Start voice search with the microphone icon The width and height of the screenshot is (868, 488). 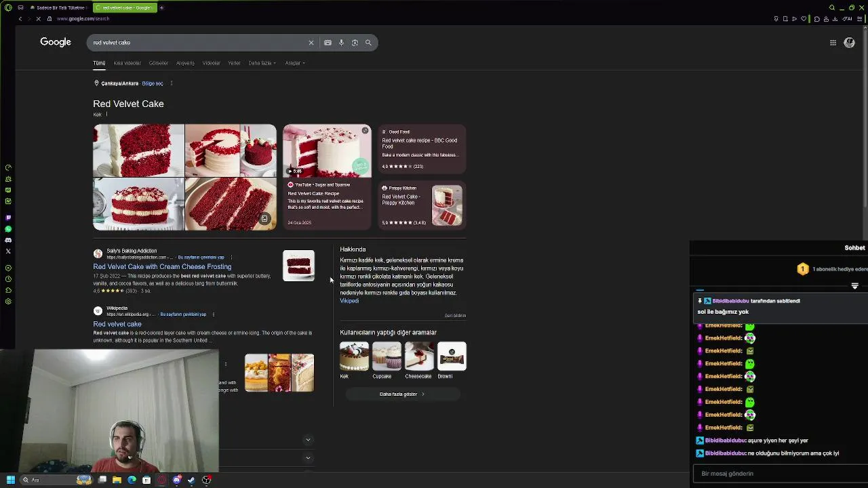point(341,43)
